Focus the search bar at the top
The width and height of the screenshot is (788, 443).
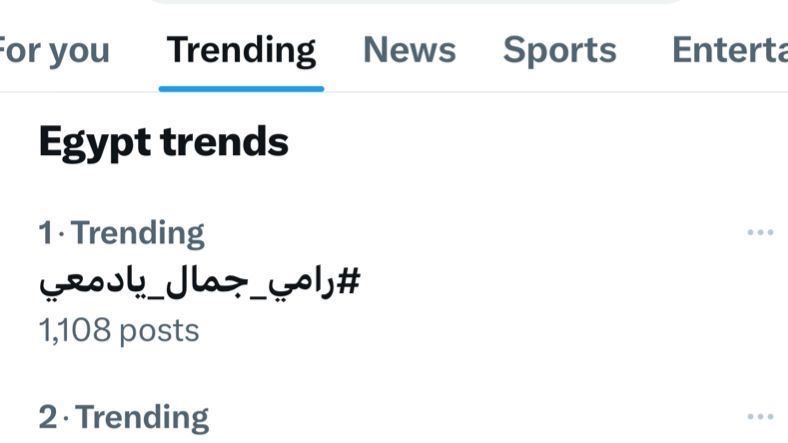click(415, 2)
